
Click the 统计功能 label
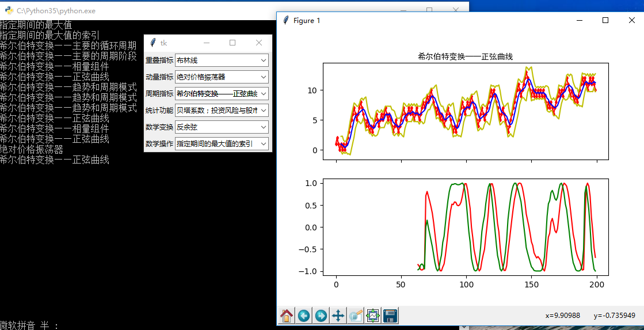tap(159, 110)
